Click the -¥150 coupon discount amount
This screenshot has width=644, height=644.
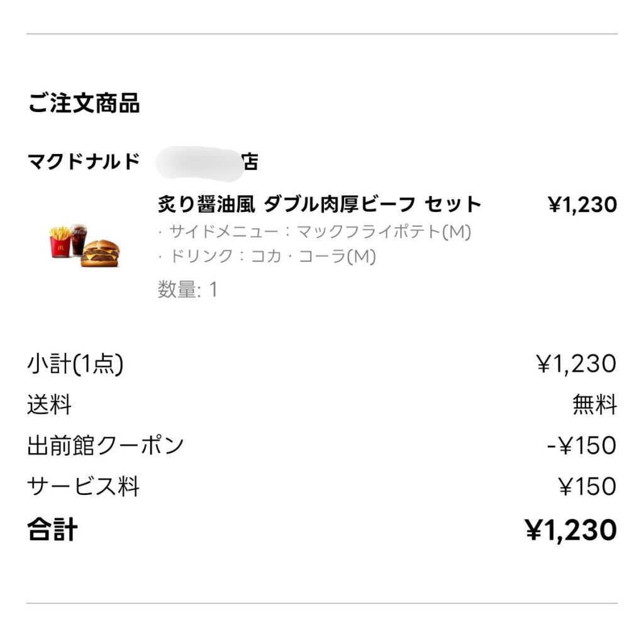coord(581,445)
